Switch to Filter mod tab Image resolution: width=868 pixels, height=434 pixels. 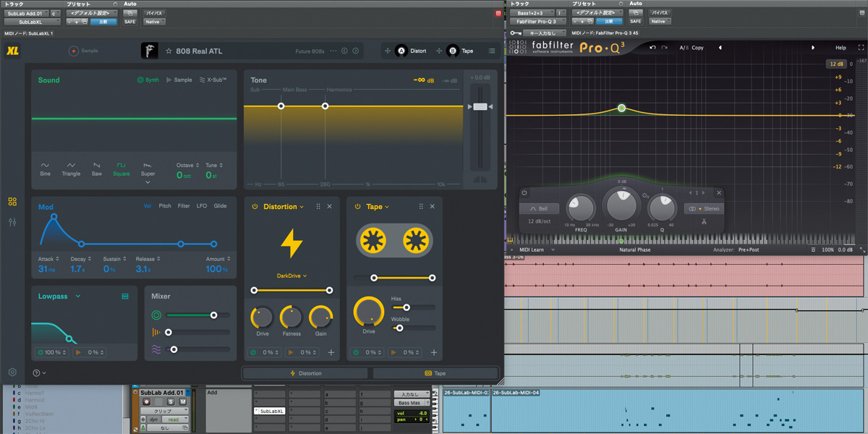(184, 206)
